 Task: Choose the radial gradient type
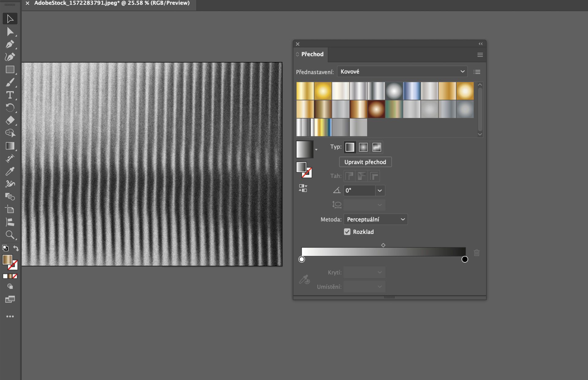coord(363,147)
